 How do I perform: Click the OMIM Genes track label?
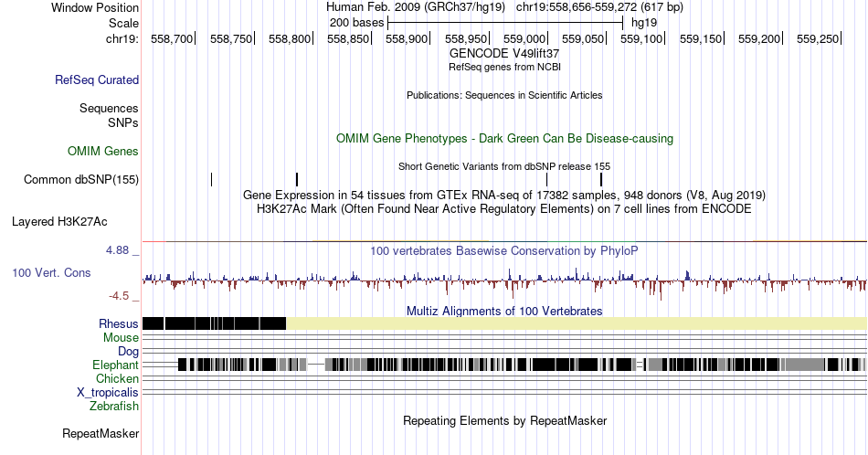click(103, 151)
